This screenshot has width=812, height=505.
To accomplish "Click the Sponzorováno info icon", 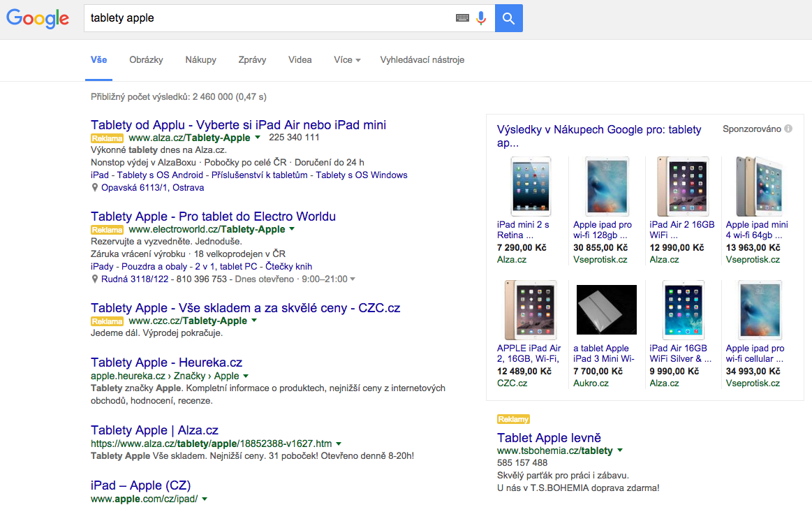I will coord(788,129).
